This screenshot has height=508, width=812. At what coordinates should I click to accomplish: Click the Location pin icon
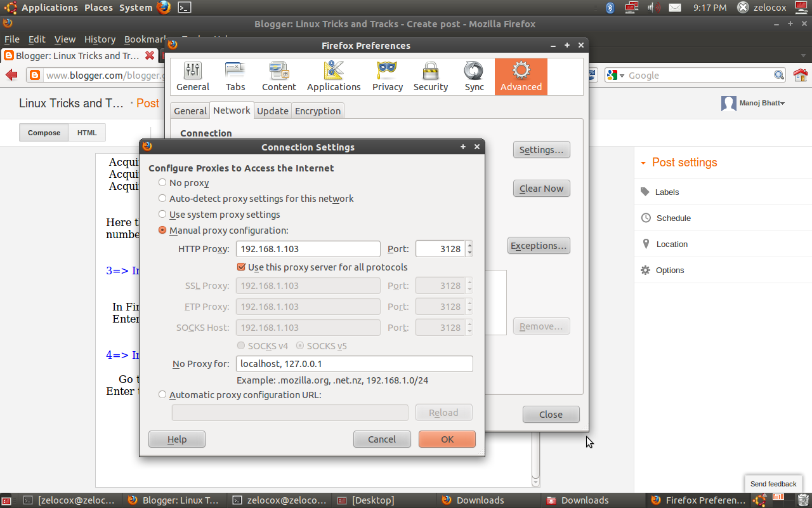point(646,244)
